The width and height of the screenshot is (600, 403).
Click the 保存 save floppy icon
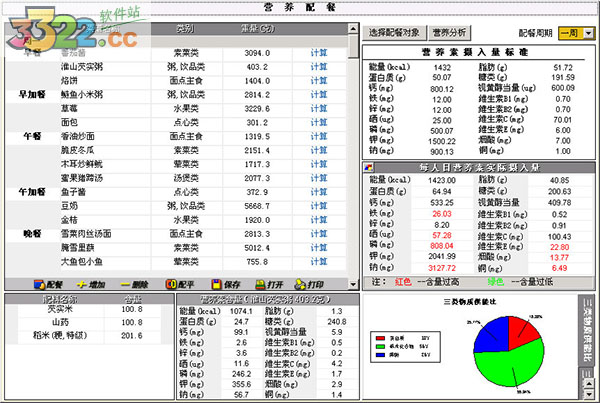click(x=217, y=284)
